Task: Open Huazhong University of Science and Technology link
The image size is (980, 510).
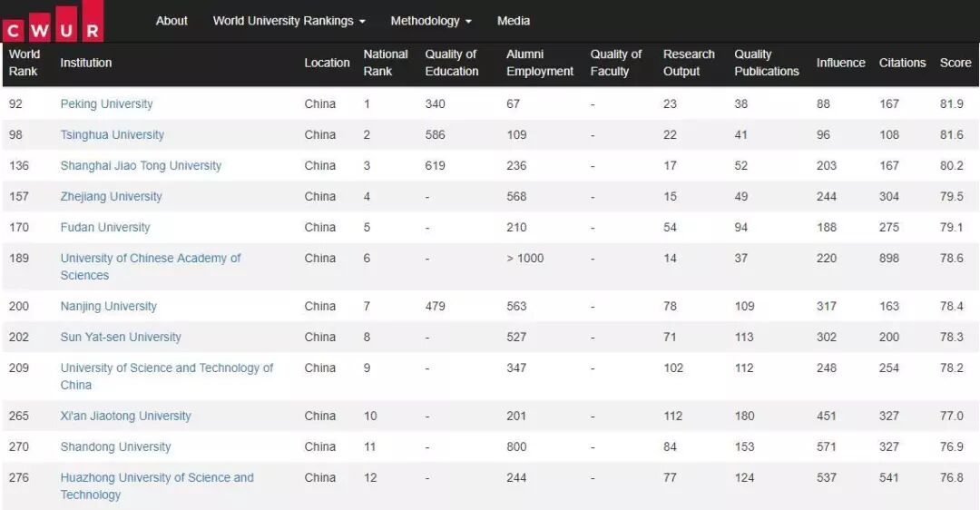Action: point(157,485)
